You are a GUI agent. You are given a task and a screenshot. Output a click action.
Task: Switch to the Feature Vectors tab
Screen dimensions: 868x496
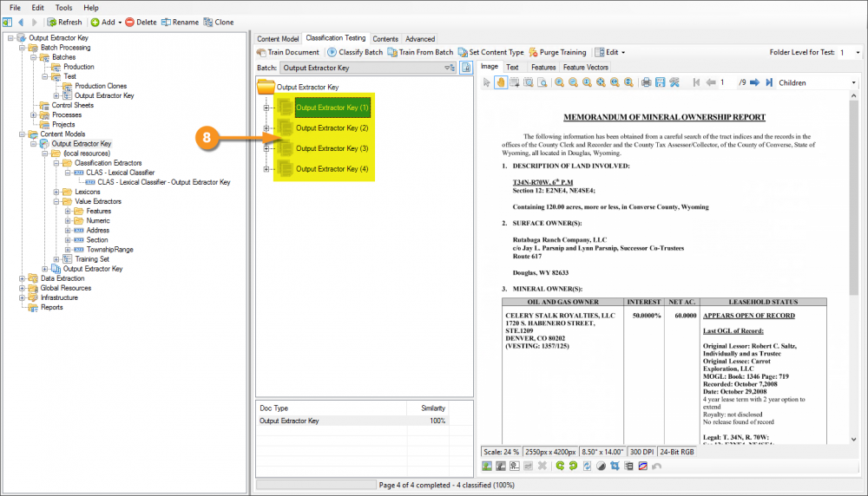click(586, 67)
